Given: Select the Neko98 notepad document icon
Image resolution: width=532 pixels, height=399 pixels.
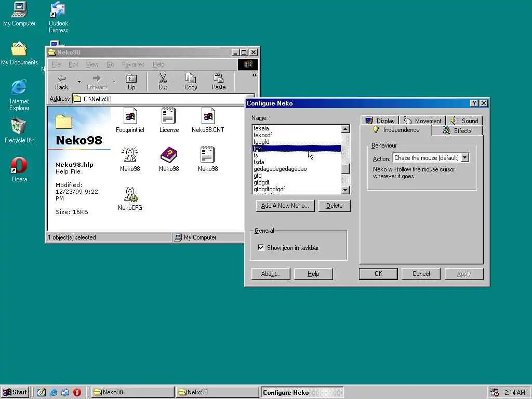Looking at the screenshot, I should (207, 155).
